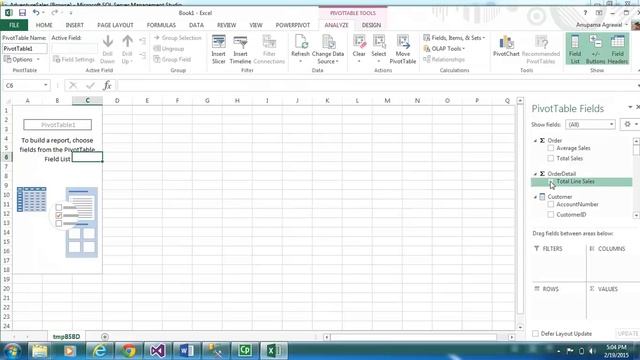The width and height of the screenshot is (640, 360).
Task: Switch to the HOME tab
Action: 44,25
